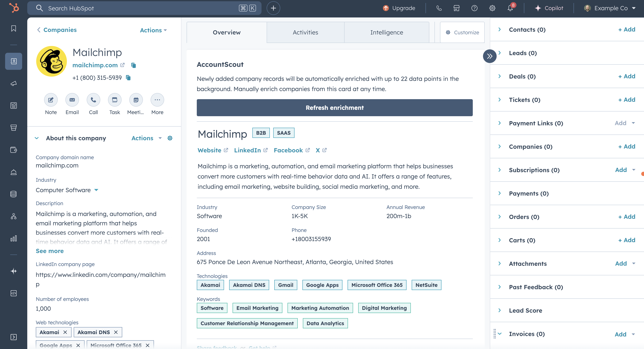Click the Refresh enrichment button
Viewport: 644px width, 349px height.
click(x=335, y=107)
